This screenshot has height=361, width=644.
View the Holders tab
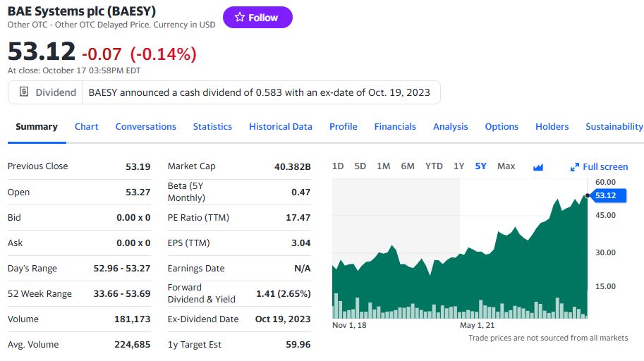[x=552, y=126]
